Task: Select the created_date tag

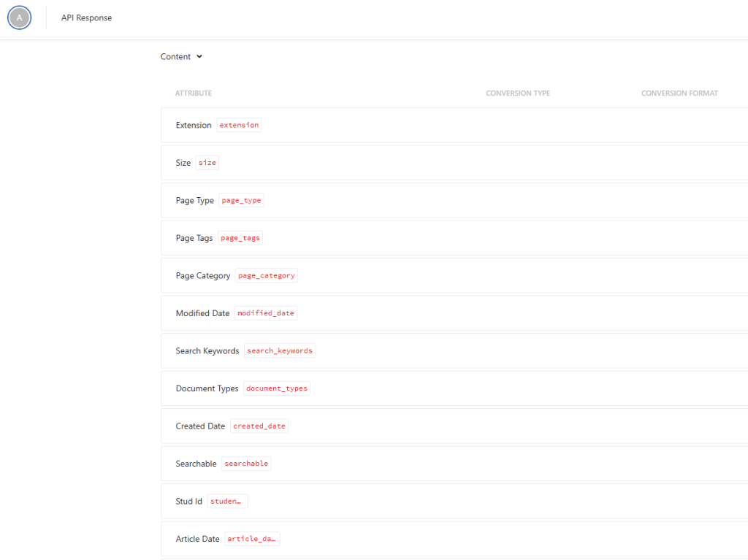Action: pos(259,426)
